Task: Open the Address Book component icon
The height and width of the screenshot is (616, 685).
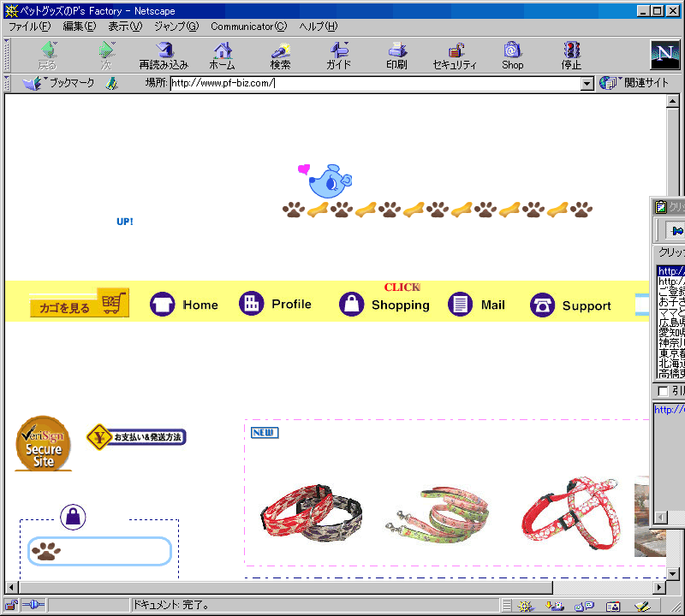Action: click(613, 606)
